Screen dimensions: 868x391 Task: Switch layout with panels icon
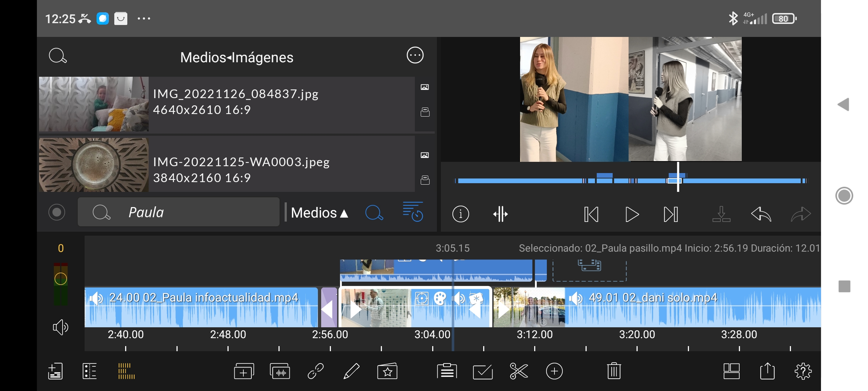731,371
